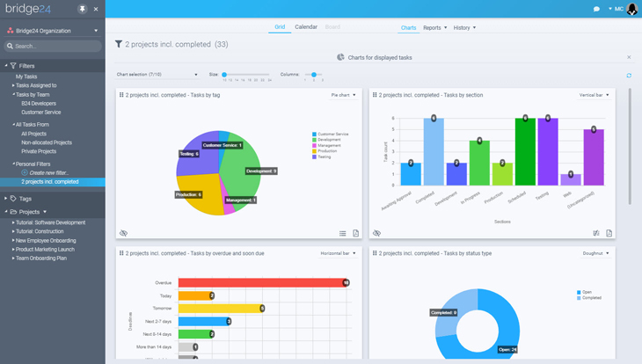The height and width of the screenshot is (364, 642).
Task: Open axis settings icon on Tasks by section
Action: coord(596,233)
